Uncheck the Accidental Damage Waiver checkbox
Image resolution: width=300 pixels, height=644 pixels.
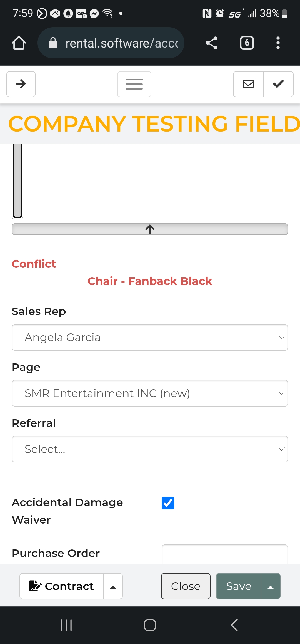(168, 503)
